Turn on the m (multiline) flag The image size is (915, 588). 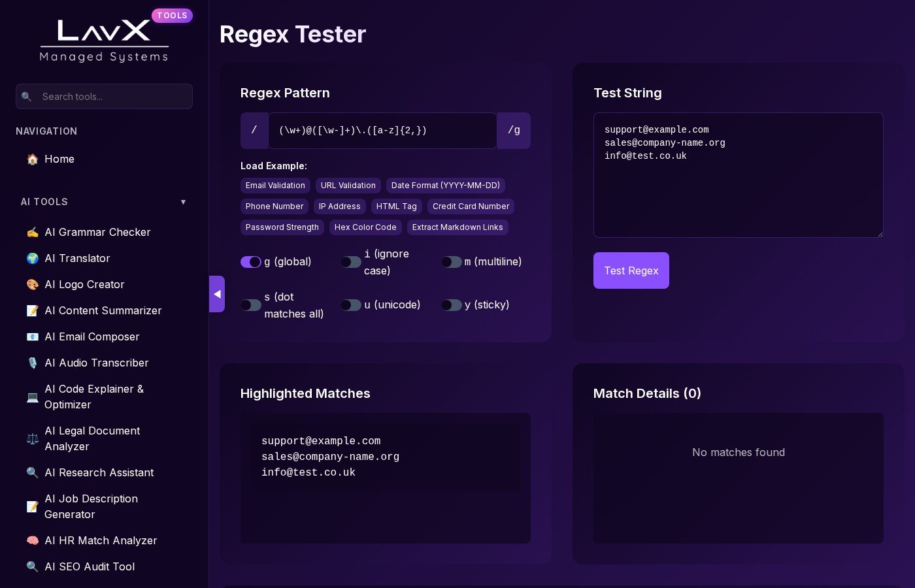451,262
